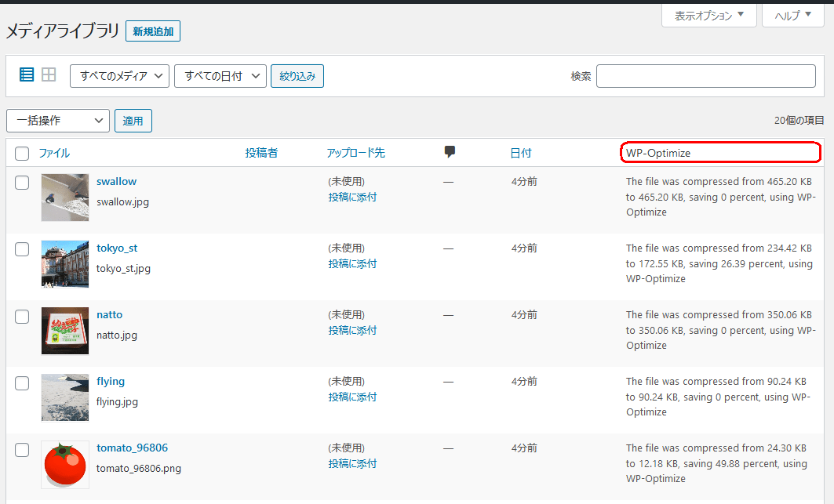Check the box for tomato_96806 row
The width and height of the screenshot is (834, 504).
[x=22, y=450]
